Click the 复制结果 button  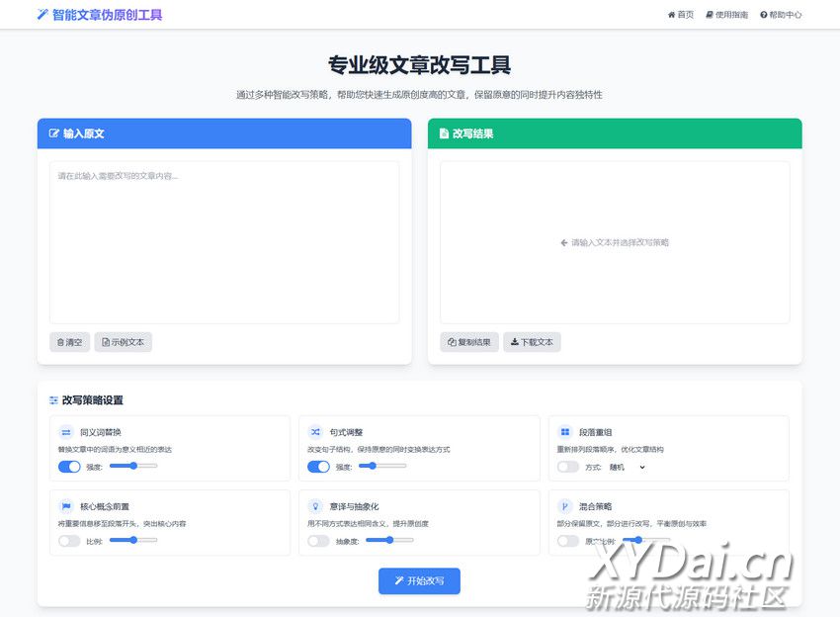click(468, 342)
